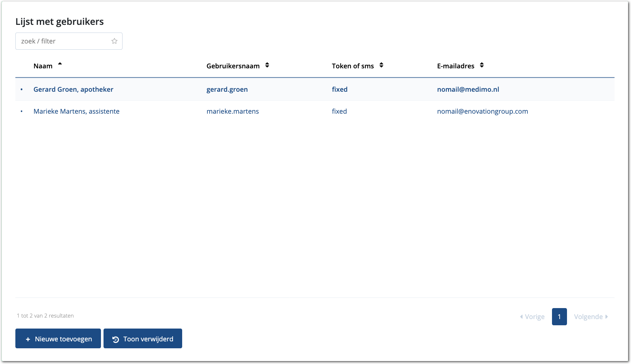Sort by Naam using the arrow icon
The image size is (631, 364).
tap(60, 64)
